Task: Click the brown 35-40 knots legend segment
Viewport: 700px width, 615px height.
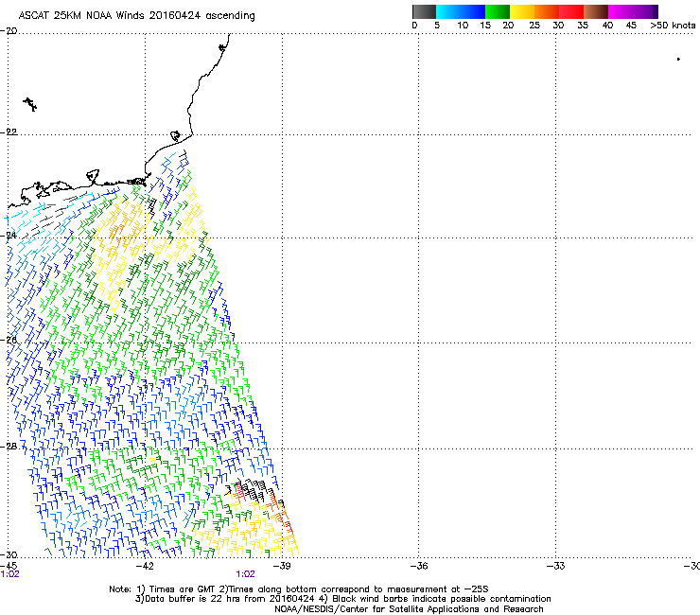Action: 596,11
